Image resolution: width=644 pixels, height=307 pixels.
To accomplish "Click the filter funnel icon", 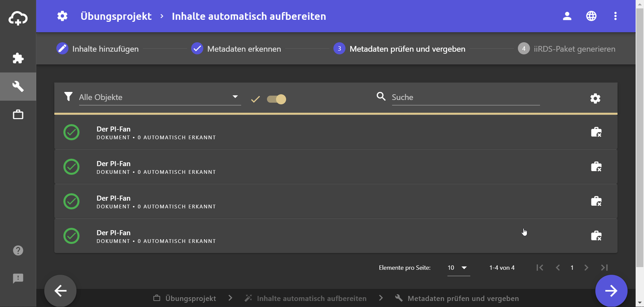I will point(68,97).
